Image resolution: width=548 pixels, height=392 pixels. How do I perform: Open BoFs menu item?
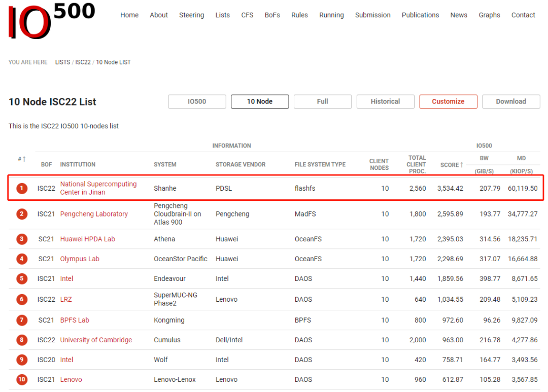(x=272, y=15)
